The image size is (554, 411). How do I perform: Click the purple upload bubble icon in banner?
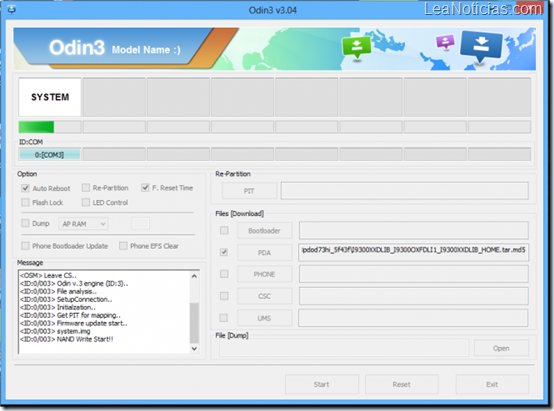[x=445, y=42]
